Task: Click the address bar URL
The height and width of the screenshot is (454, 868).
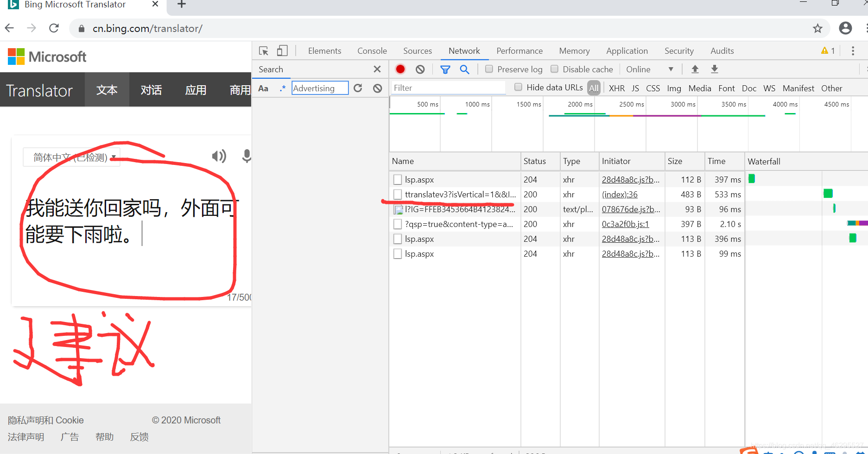Action: tap(147, 29)
